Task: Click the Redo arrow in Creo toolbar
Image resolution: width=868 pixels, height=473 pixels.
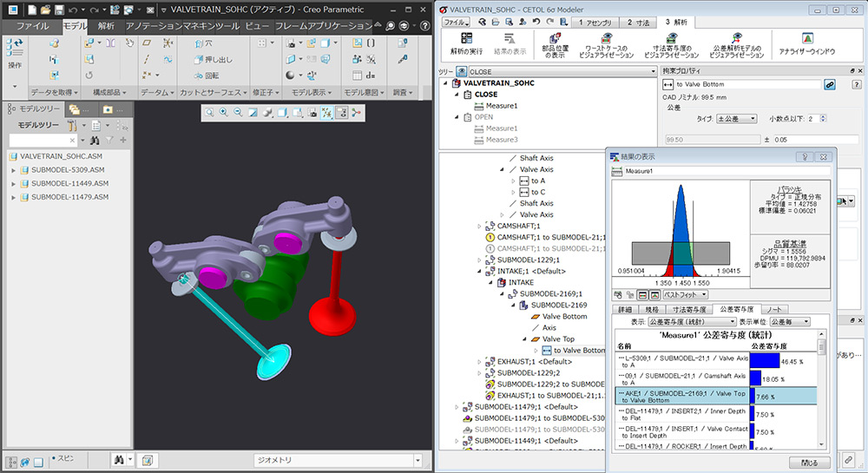Action: (x=94, y=10)
